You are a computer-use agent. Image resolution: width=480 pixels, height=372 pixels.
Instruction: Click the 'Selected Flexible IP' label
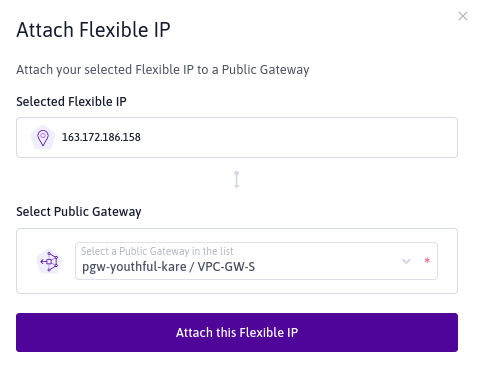[x=71, y=102]
